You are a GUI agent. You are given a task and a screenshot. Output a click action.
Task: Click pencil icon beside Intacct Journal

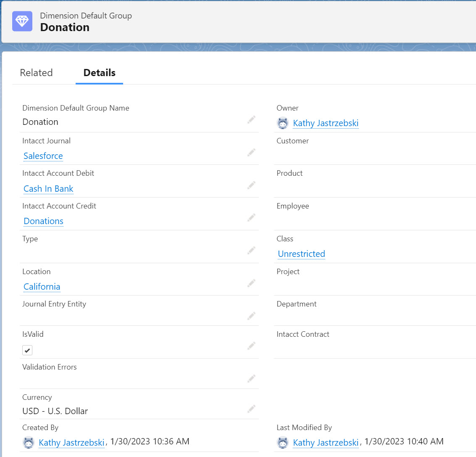tap(251, 153)
